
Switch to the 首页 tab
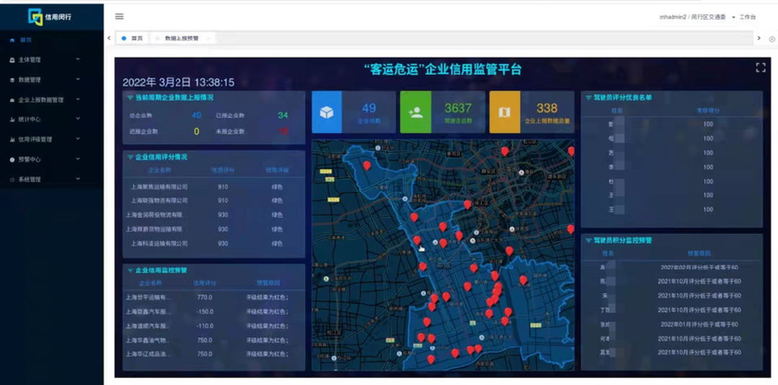(132, 38)
